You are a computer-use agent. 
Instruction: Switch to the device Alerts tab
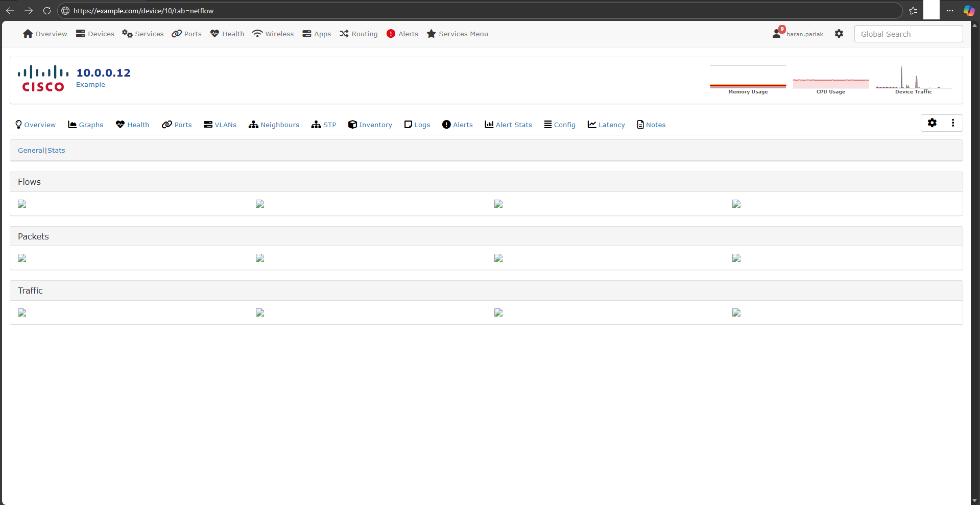pyautogui.click(x=458, y=125)
